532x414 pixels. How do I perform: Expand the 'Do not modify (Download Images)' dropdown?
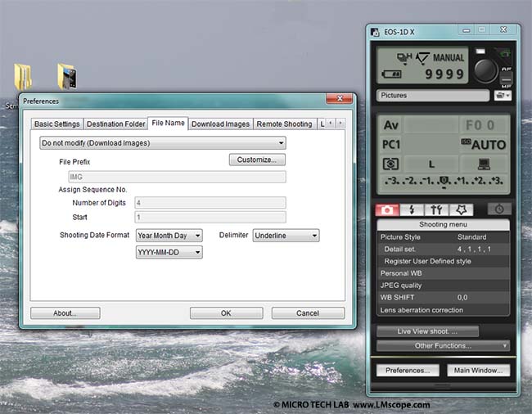coord(163,143)
